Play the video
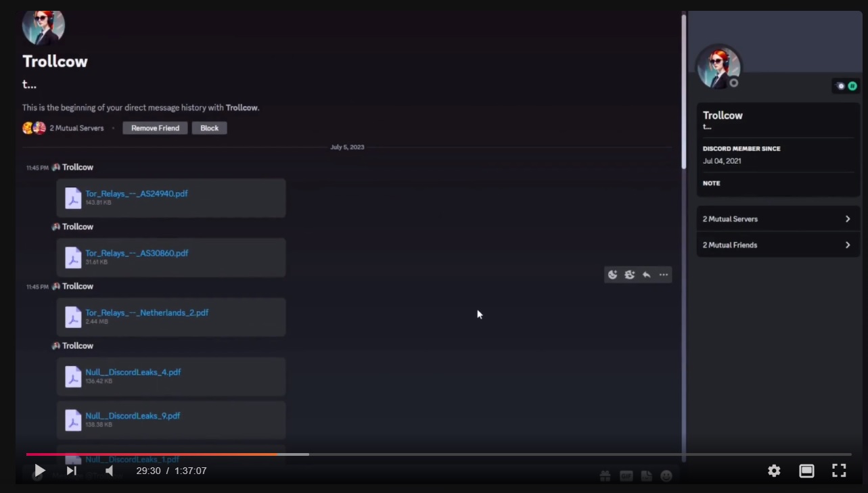Image resolution: width=868 pixels, height=493 pixels. 39,471
